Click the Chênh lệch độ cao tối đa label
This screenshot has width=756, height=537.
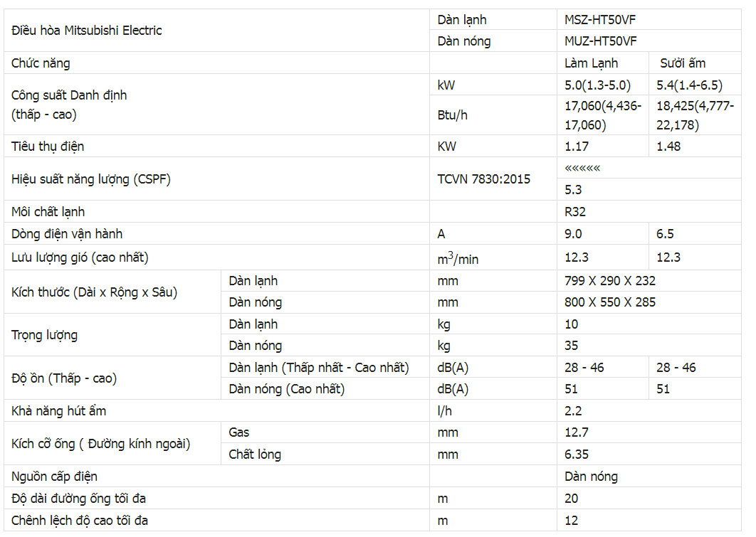pyautogui.click(x=80, y=521)
